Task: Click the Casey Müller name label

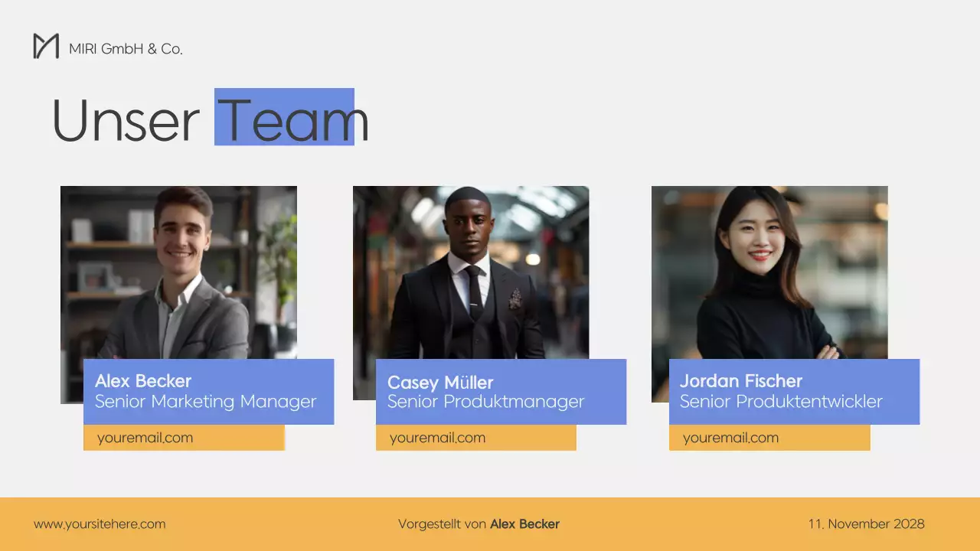Action: point(440,382)
